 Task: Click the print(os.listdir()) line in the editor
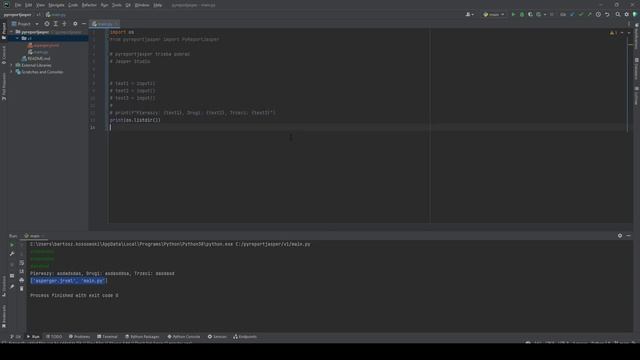pos(135,120)
